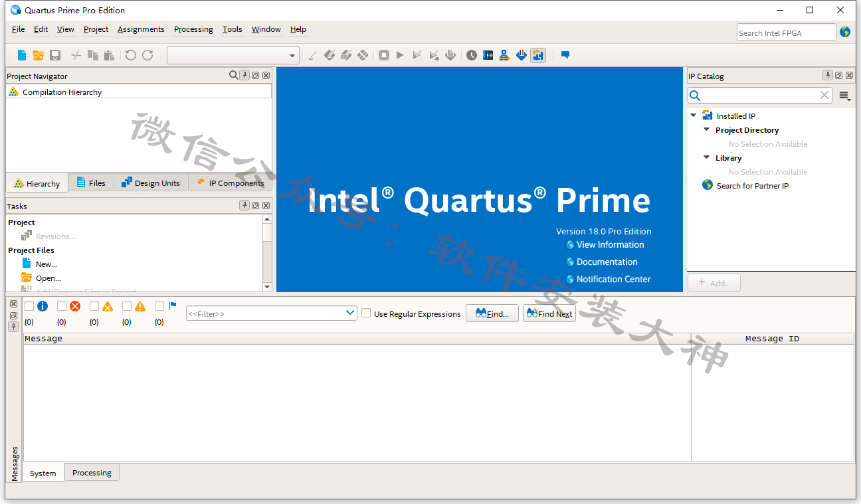This screenshot has height=504, width=861.
Task: Click the Redo arrow icon
Action: (147, 55)
